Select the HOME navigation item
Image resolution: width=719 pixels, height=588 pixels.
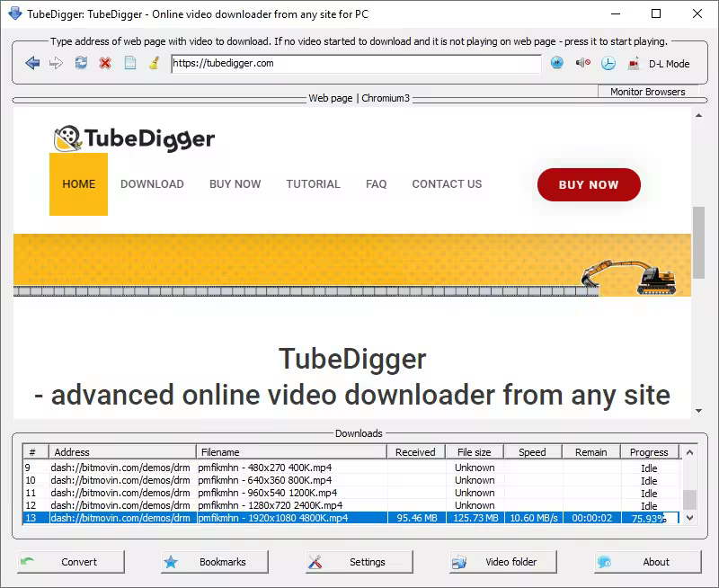coord(78,184)
